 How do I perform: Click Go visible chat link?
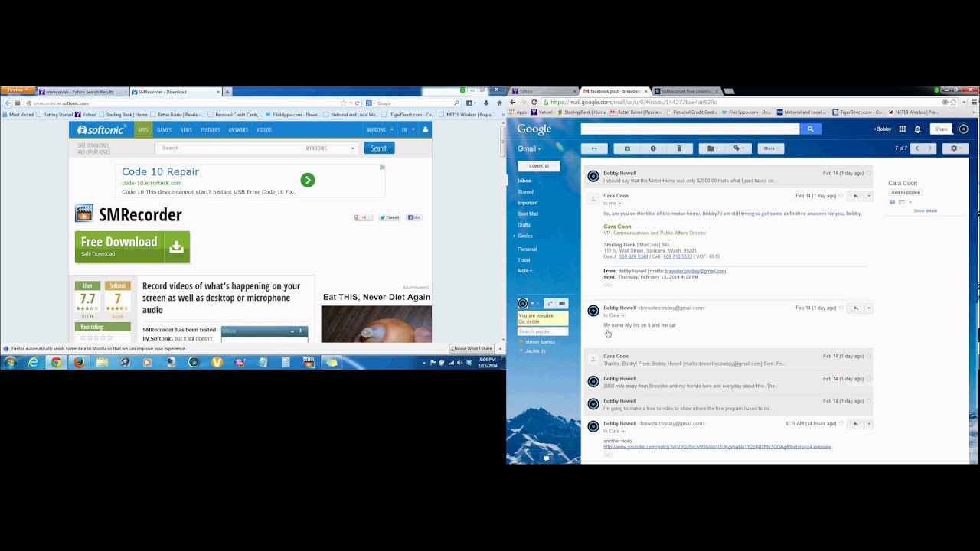(528, 321)
